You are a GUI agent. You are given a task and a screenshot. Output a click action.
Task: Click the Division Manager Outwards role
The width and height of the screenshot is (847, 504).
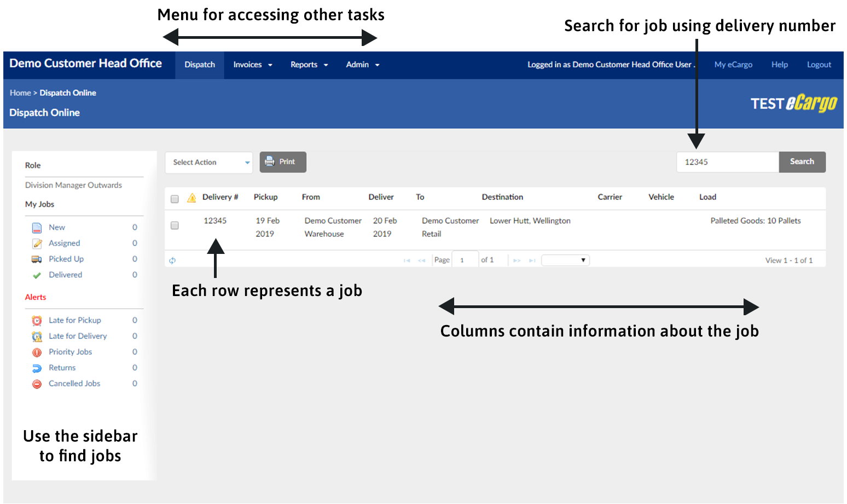pos(73,186)
